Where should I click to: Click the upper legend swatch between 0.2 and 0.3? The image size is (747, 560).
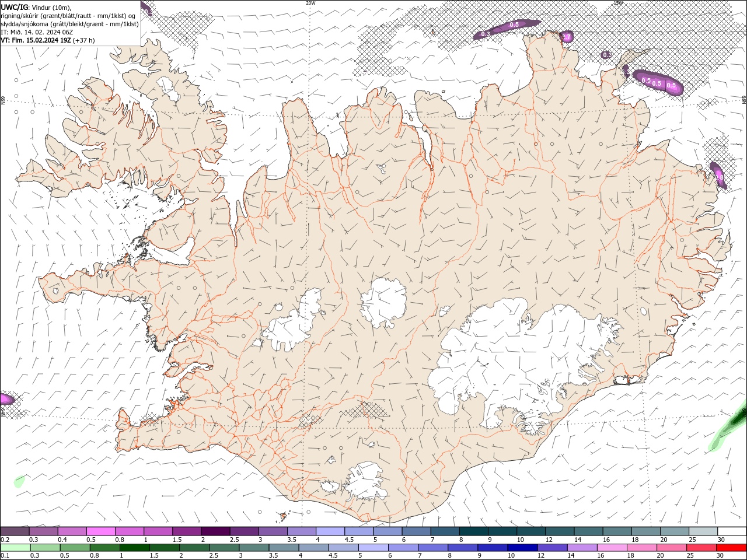(15, 531)
